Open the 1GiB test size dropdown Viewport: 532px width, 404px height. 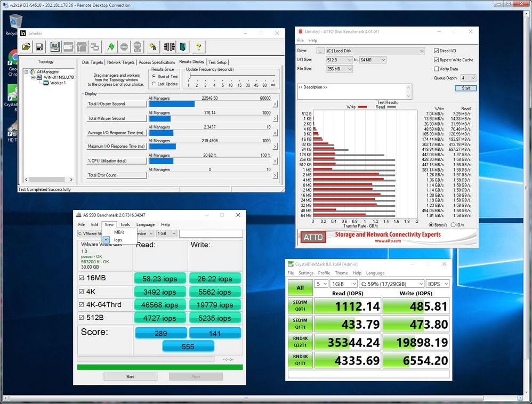(344, 284)
